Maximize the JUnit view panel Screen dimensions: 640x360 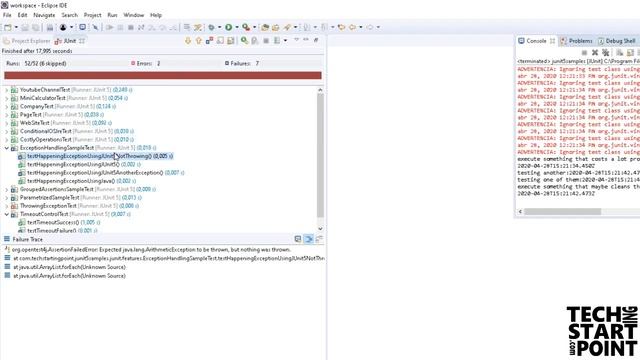(x=316, y=40)
